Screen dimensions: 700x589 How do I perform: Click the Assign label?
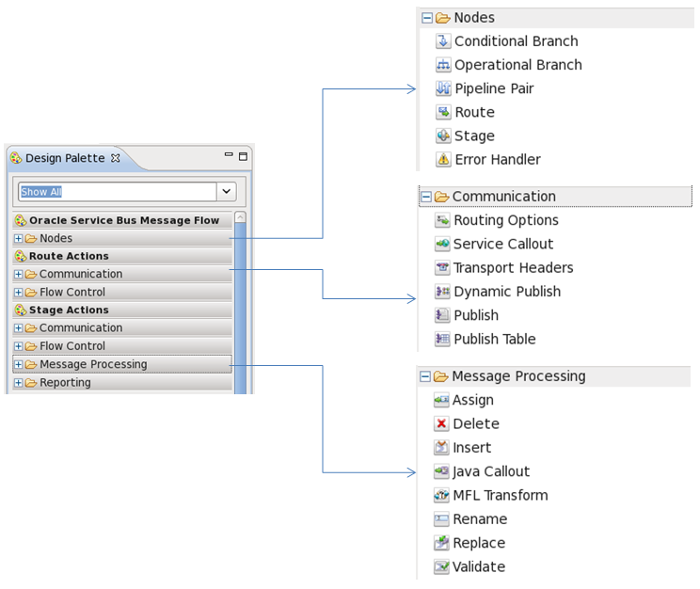(x=473, y=400)
